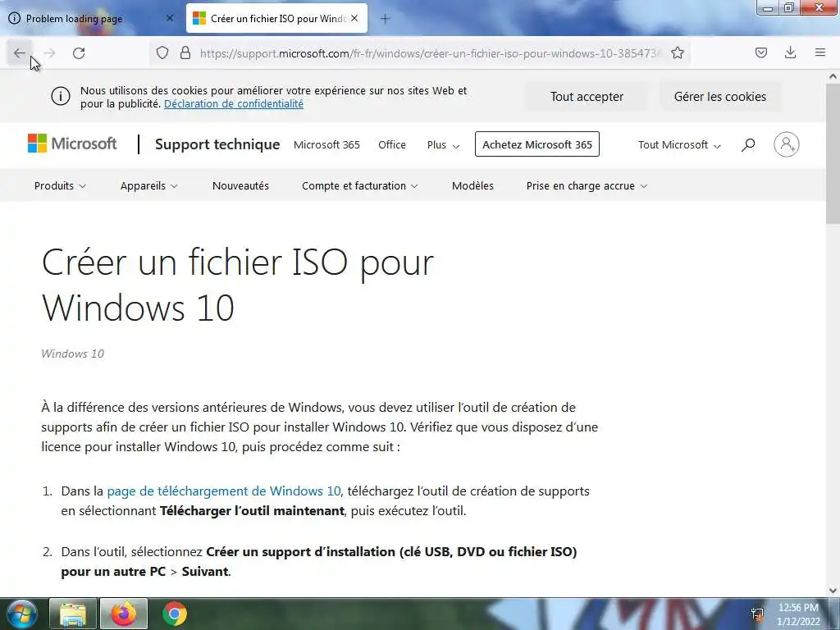Open the Office menu link

pos(392,144)
